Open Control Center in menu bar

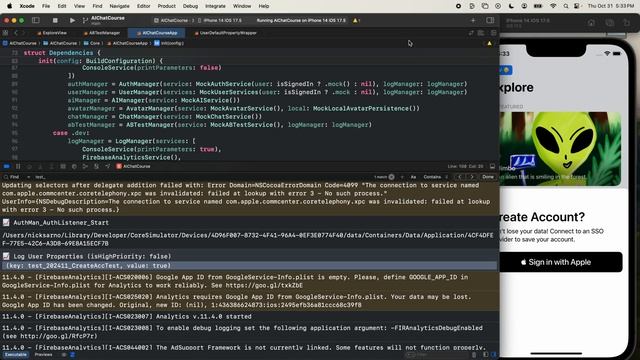[577, 6]
